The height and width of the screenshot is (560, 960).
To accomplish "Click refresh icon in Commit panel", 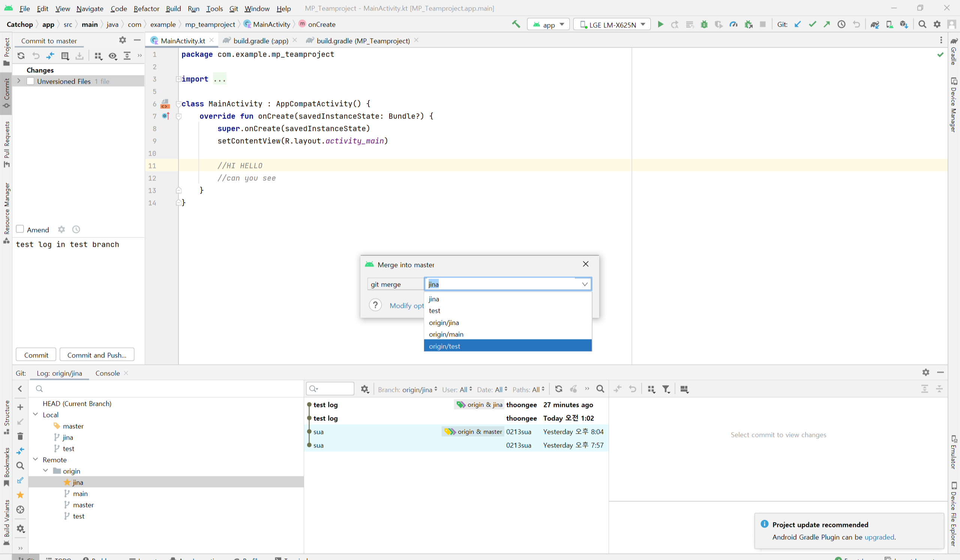I will click(21, 56).
